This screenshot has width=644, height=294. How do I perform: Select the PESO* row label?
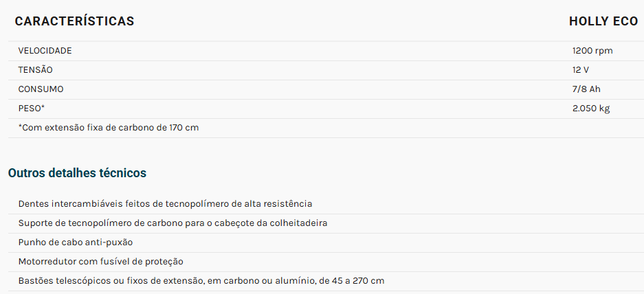click(x=31, y=109)
